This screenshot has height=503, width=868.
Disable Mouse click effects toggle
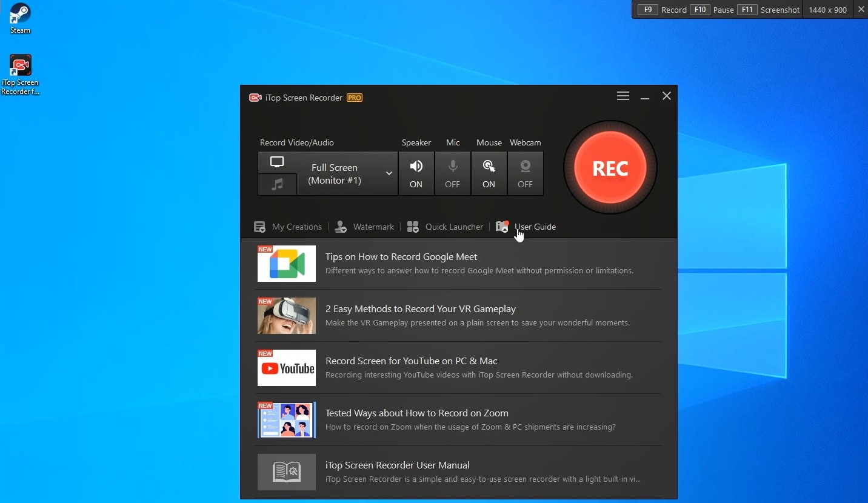pos(489,173)
